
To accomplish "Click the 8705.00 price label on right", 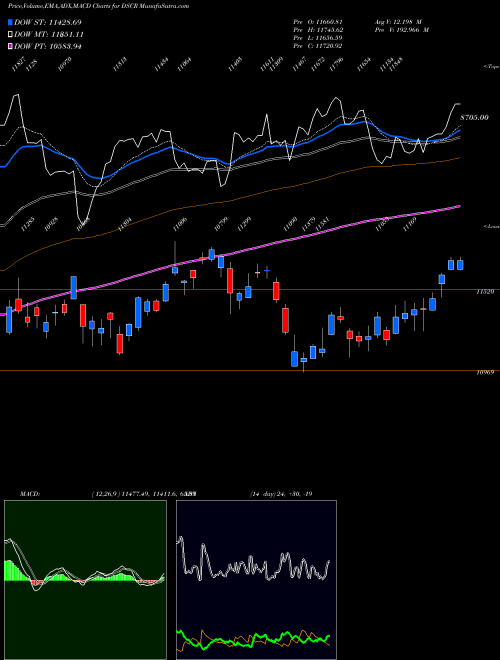I will click(x=474, y=117).
